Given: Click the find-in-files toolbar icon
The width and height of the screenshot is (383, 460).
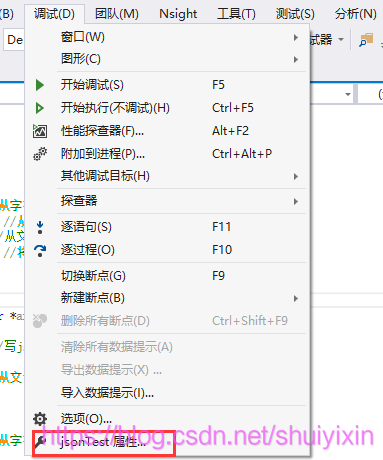Looking at the screenshot, I should click(x=366, y=40).
